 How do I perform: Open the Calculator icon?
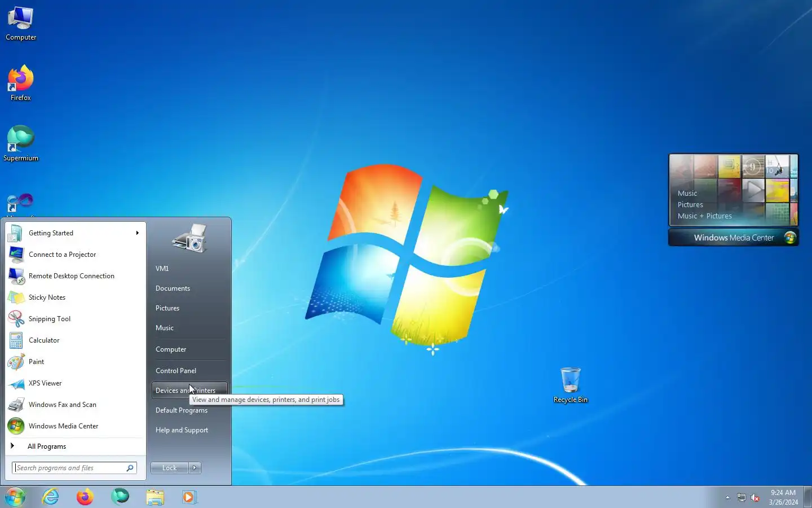pyautogui.click(x=16, y=340)
